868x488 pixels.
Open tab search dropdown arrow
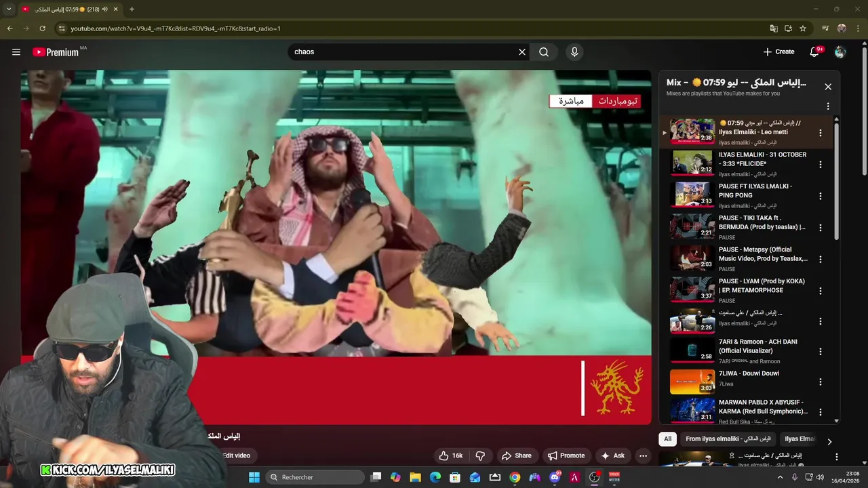click(9, 9)
